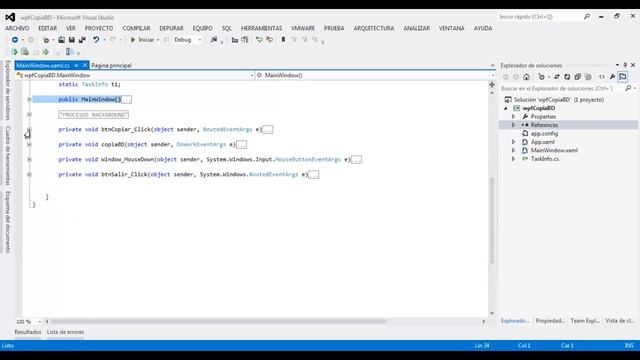Open the EDITAR menu
Image resolution: width=640 pixels, height=360 pixels.
48,28
